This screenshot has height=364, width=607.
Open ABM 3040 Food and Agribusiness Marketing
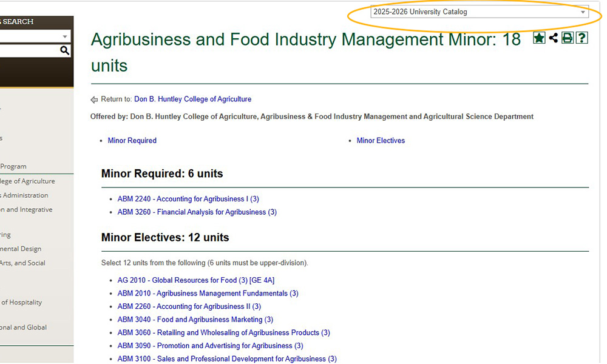[195, 319]
